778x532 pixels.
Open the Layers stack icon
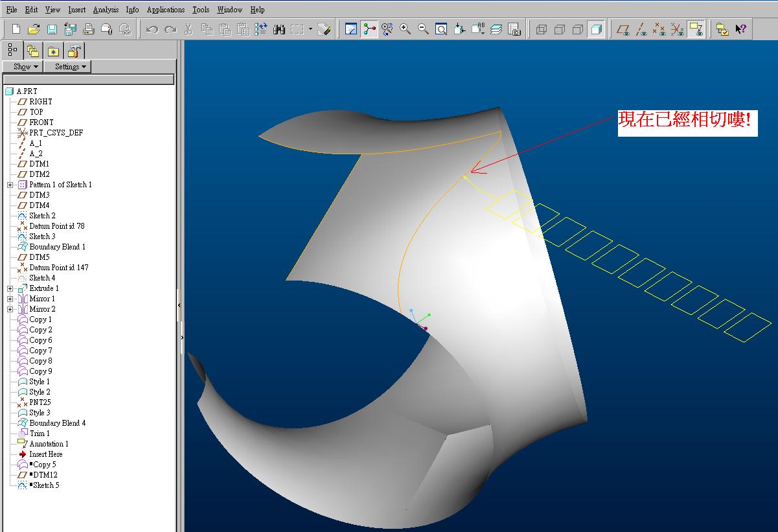496,29
